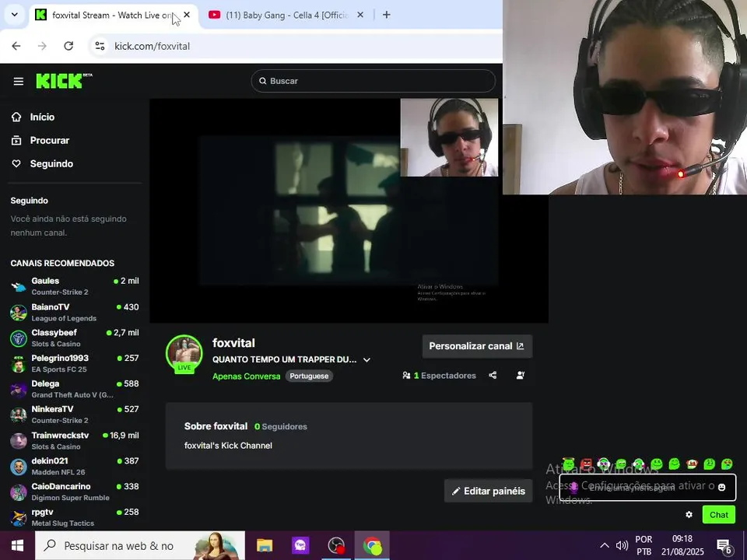Screen dimensions: 747x560
Task: Reload the current page
Action: tap(68, 46)
